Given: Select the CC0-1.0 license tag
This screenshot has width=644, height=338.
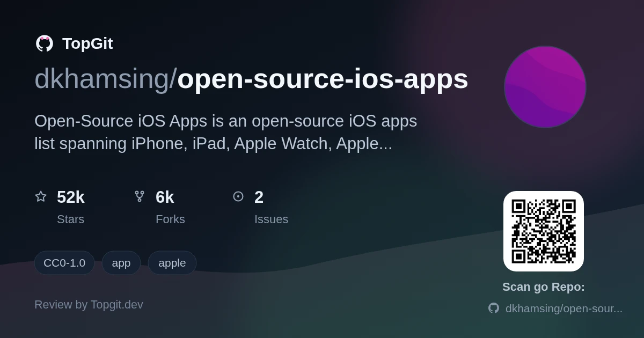Looking at the screenshot, I should tap(64, 263).
